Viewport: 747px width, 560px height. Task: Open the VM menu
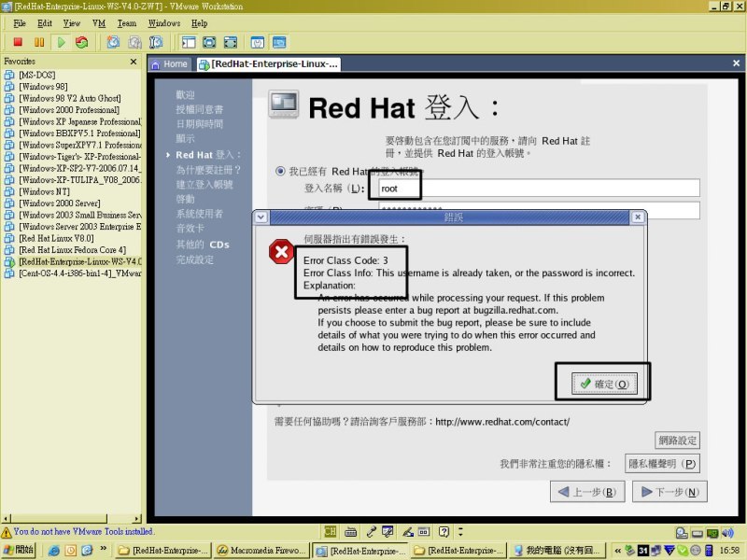[99, 23]
